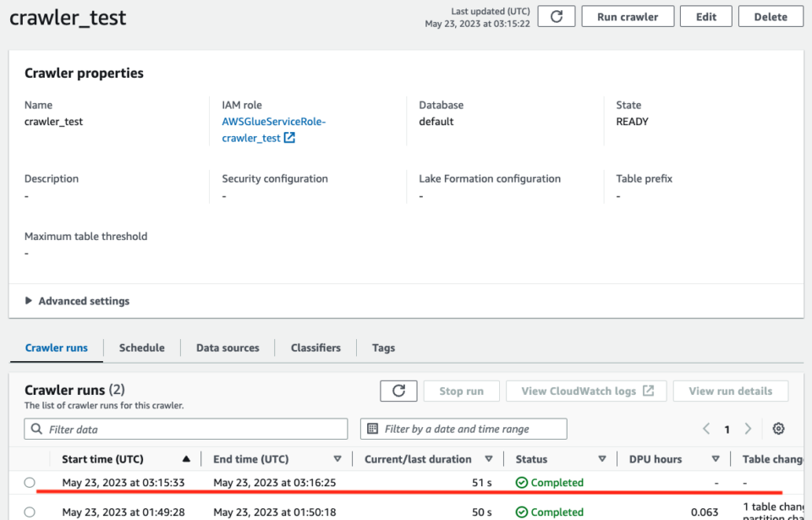The width and height of the screenshot is (812, 520).
Task: Click the calendar icon in date range filter
Action: (372, 429)
